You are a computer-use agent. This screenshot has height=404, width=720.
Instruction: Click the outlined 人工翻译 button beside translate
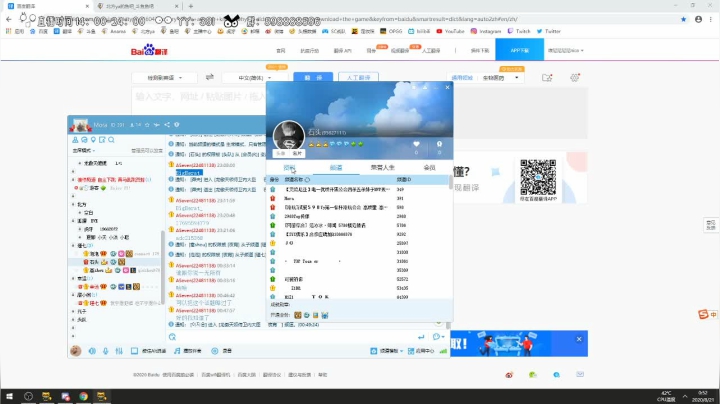pyautogui.click(x=358, y=78)
